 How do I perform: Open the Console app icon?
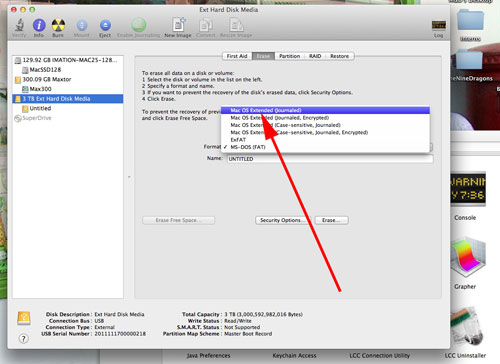[x=467, y=190]
